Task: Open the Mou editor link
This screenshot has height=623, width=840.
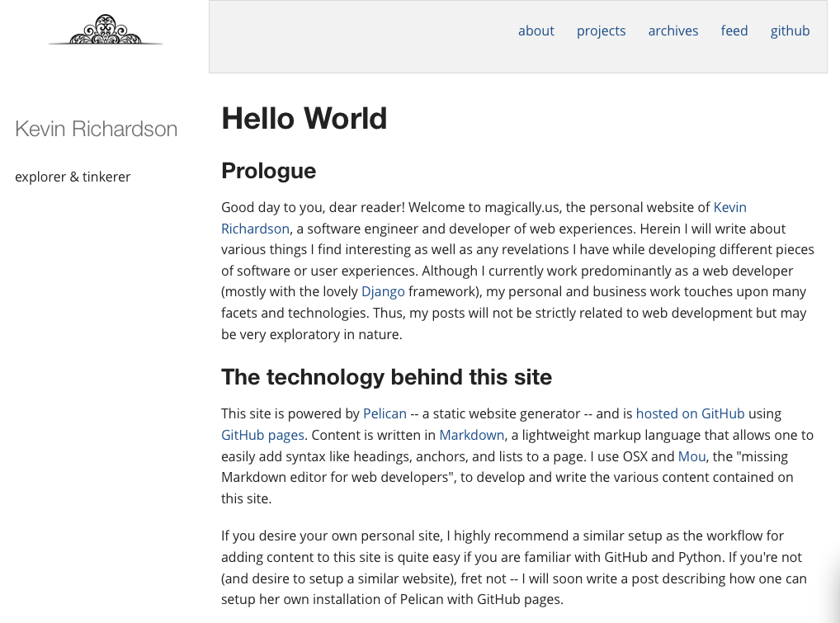Action: (691, 456)
